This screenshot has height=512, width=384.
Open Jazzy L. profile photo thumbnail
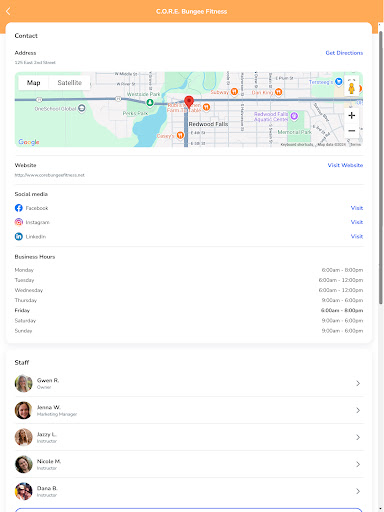[x=24, y=437]
